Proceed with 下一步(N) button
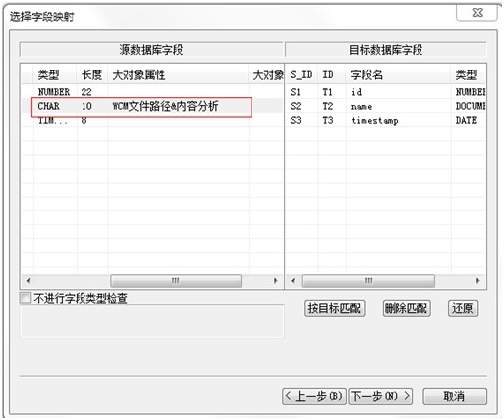Image resolution: width=504 pixels, height=420 pixels. [x=381, y=396]
